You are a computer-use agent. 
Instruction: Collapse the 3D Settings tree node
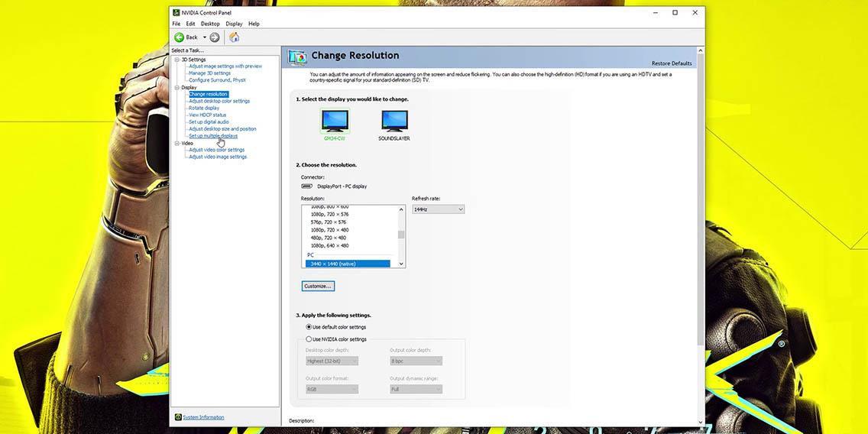(x=177, y=60)
